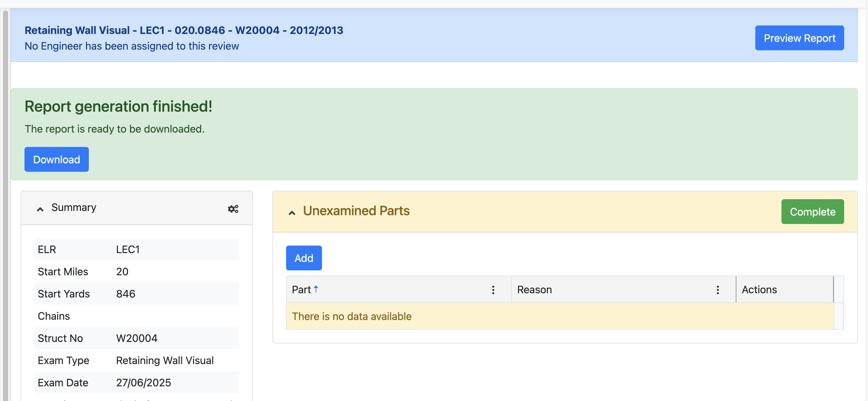
Task: Click the Preview Report button
Action: point(799,38)
